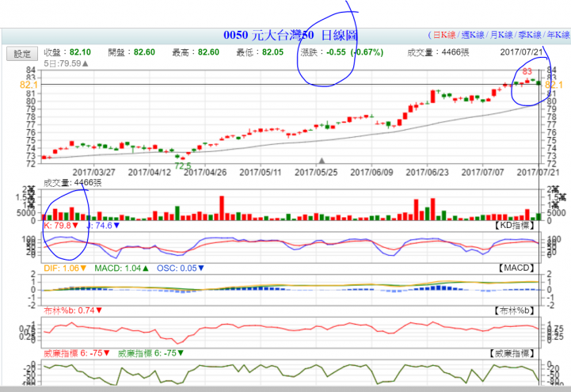The image size is (571, 392).
Task: Click the 2017/07/21 header date
Action: [521, 52]
